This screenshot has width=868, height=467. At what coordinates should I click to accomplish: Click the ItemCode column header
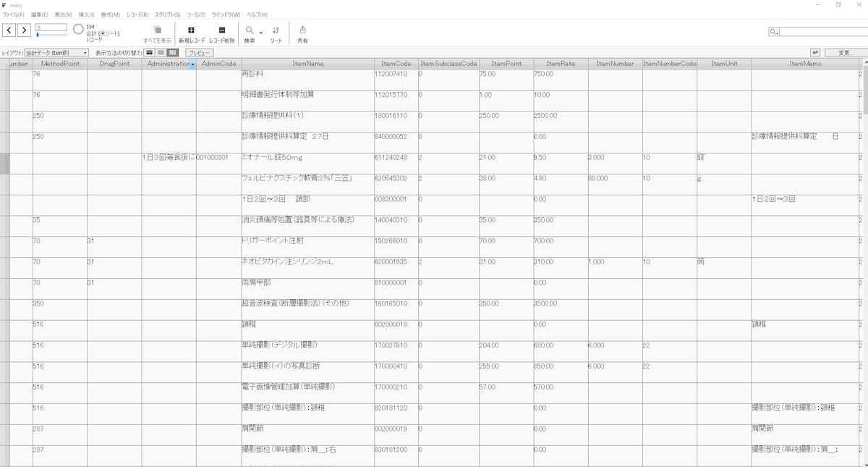(396, 64)
